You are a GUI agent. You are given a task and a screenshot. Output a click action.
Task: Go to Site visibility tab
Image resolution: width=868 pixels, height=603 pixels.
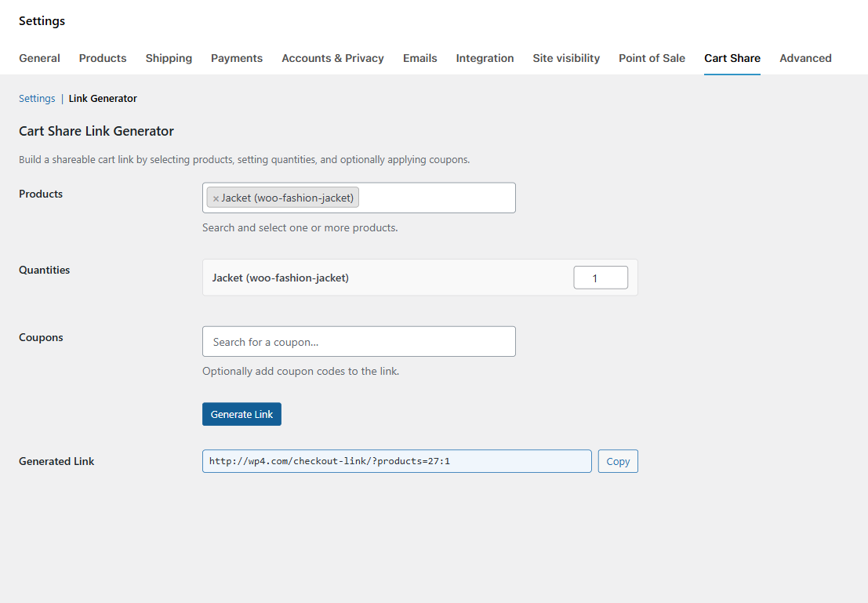pos(566,58)
